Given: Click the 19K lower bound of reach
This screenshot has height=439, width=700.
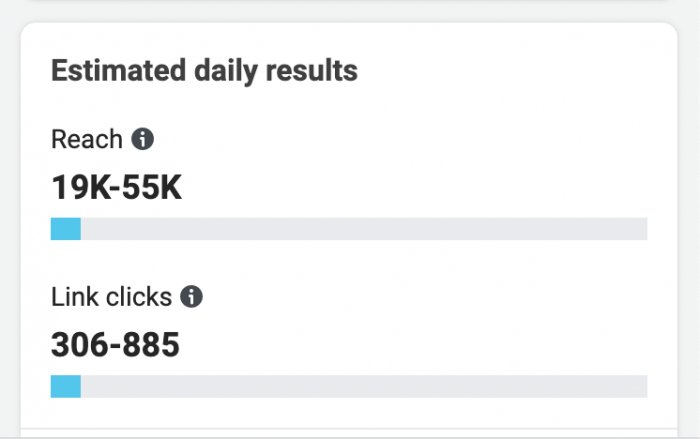Looking at the screenshot, I should [x=78, y=187].
